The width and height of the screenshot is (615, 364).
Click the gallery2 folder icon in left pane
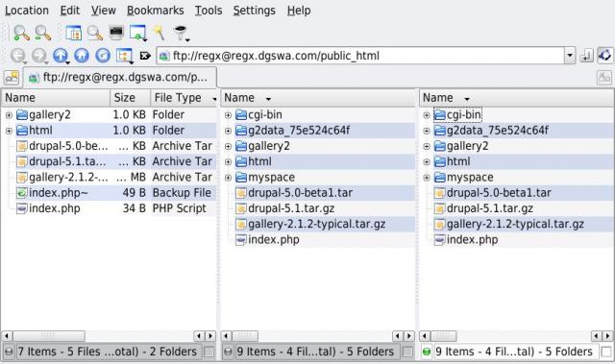tap(22, 115)
